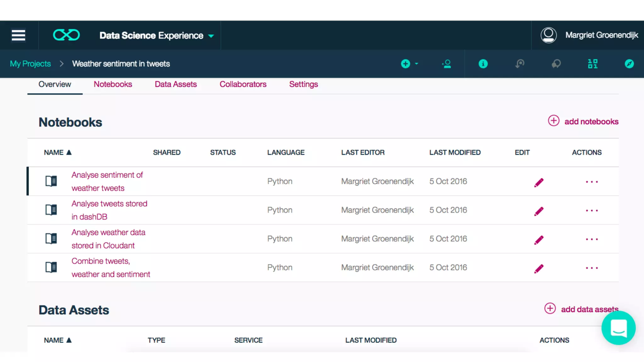The image size is (644, 362).
Task: Expand the Data Science Experience dropdown
Action: tap(211, 36)
